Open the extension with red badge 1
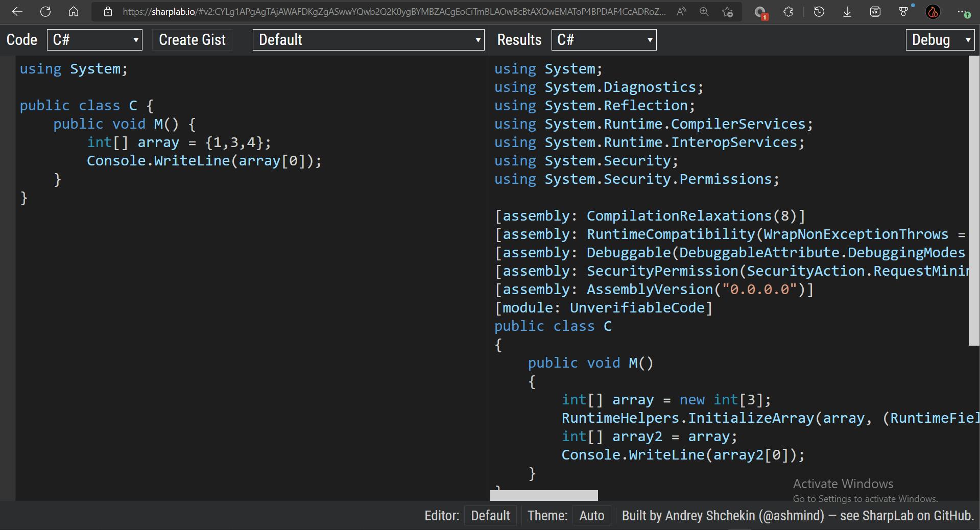The width and height of the screenshot is (980, 530). click(760, 12)
